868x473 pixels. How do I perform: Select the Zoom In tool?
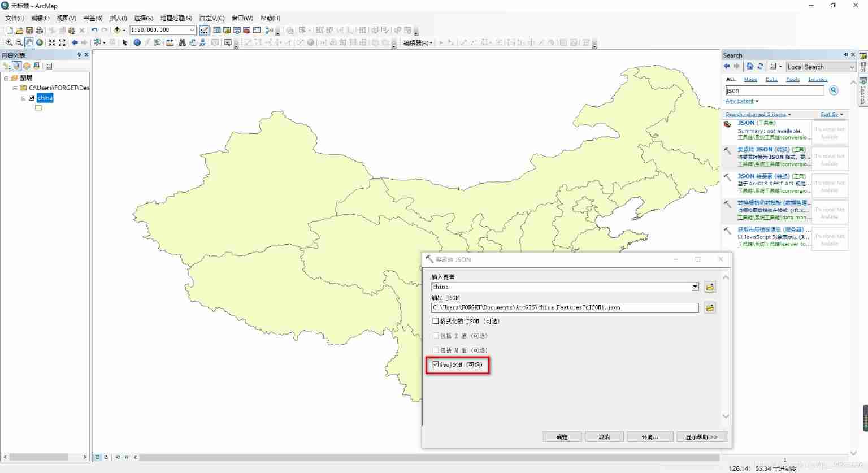tap(9, 42)
